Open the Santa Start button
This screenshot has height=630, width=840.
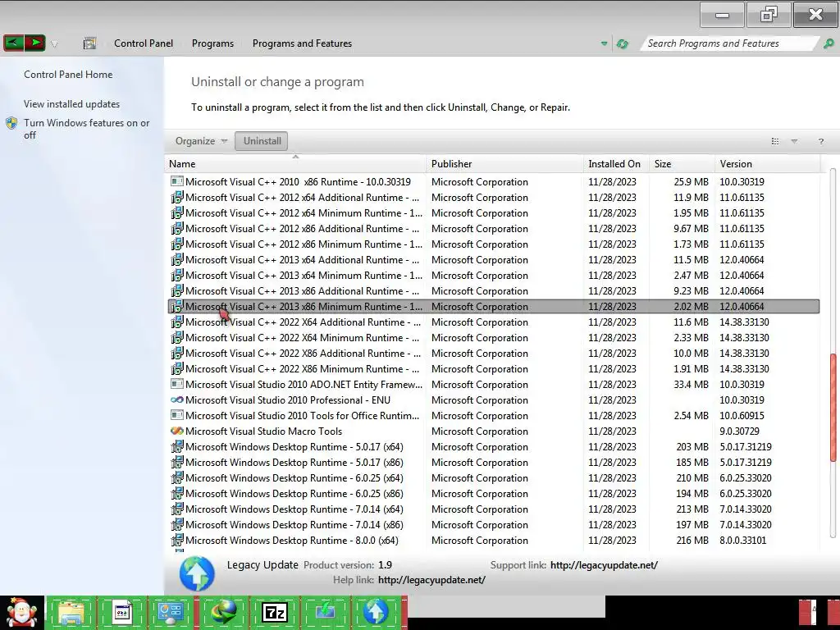(x=21, y=613)
